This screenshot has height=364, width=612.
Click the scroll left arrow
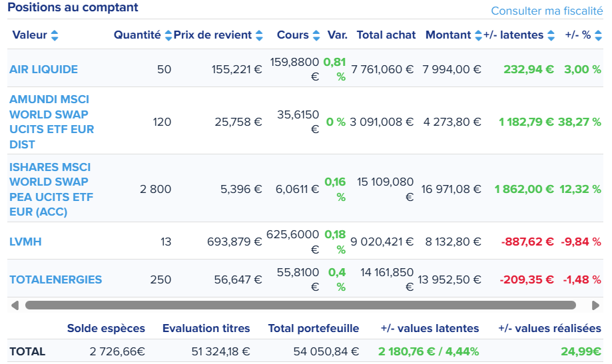point(15,305)
